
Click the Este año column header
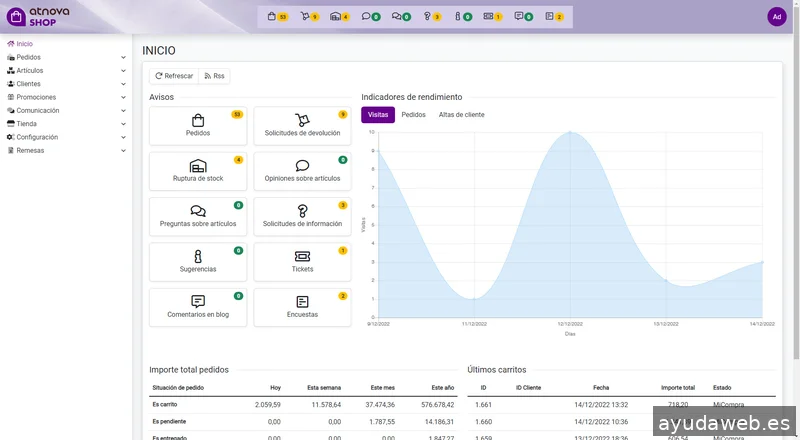tap(442, 387)
